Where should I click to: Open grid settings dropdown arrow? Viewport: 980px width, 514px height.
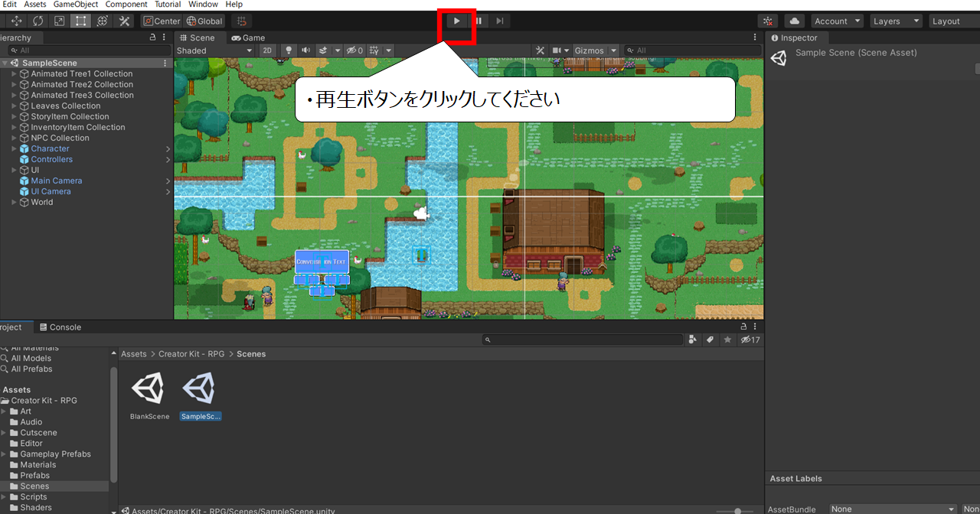[x=389, y=50]
